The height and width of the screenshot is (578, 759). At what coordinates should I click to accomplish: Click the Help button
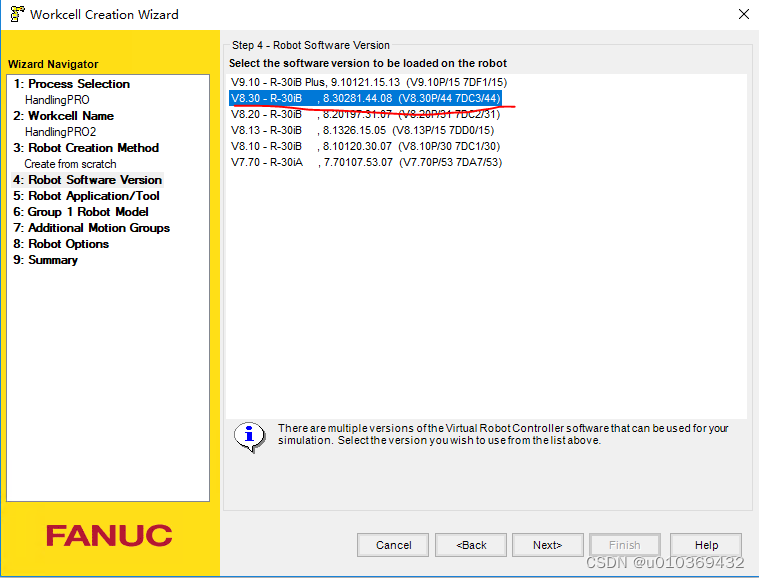tap(706, 545)
